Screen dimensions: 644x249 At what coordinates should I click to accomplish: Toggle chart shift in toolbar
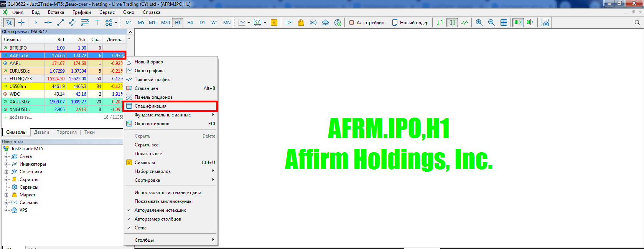(x=530, y=23)
